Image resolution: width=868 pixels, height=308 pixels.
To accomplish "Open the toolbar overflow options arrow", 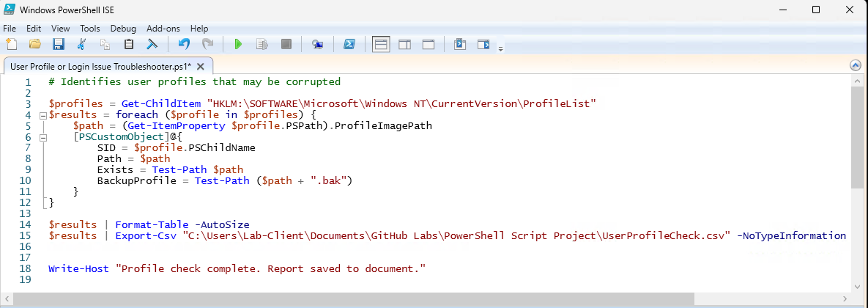I will click(x=500, y=48).
